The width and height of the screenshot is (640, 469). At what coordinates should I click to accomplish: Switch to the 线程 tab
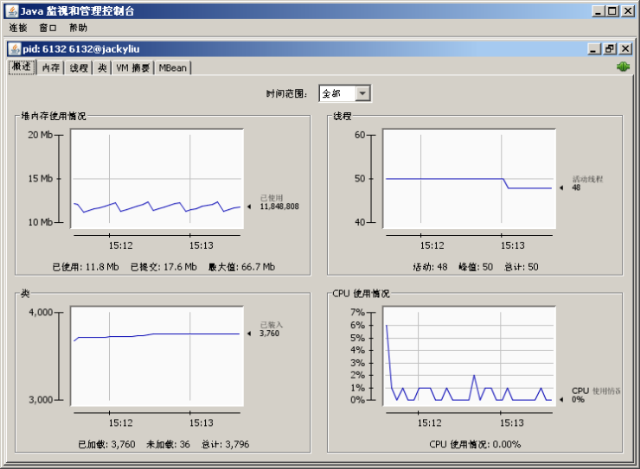click(x=78, y=68)
